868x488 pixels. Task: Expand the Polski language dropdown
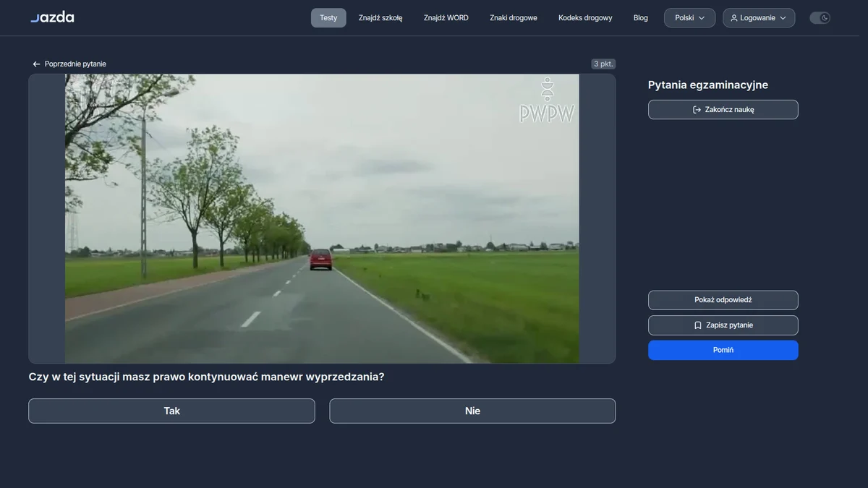(x=690, y=18)
